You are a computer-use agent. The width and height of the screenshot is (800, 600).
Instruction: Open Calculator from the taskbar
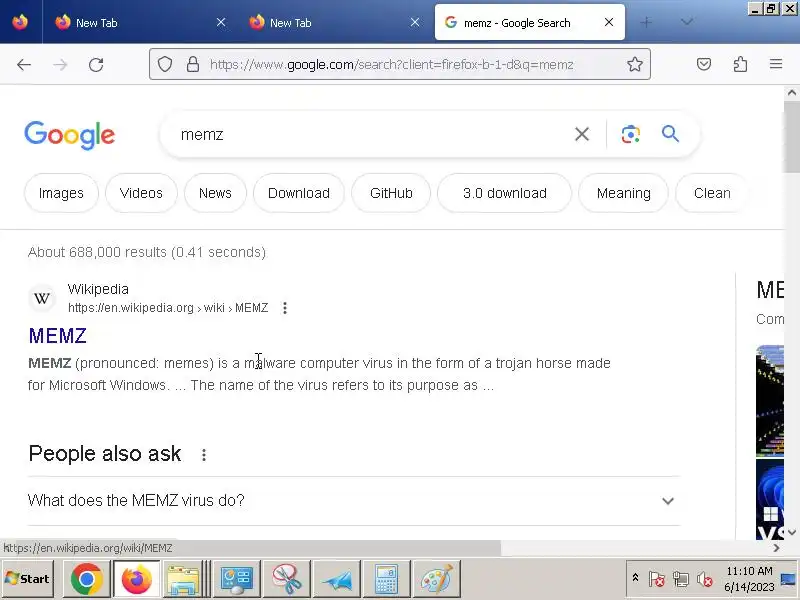point(386,579)
